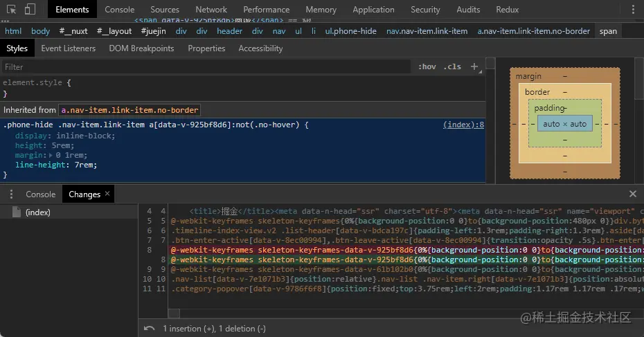Activate the inspect element picker icon
The image size is (644, 337).
click(x=12, y=9)
